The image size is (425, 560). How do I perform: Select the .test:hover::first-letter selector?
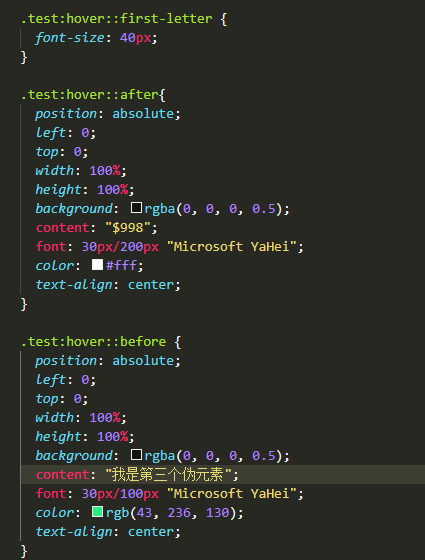click(116, 19)
